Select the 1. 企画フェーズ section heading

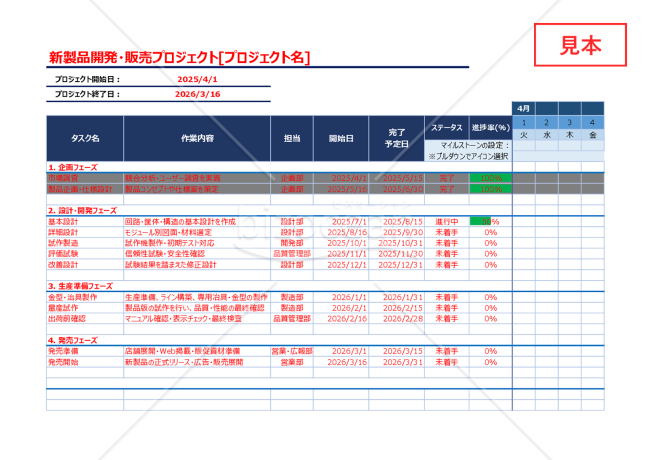[x=73, y=167]
